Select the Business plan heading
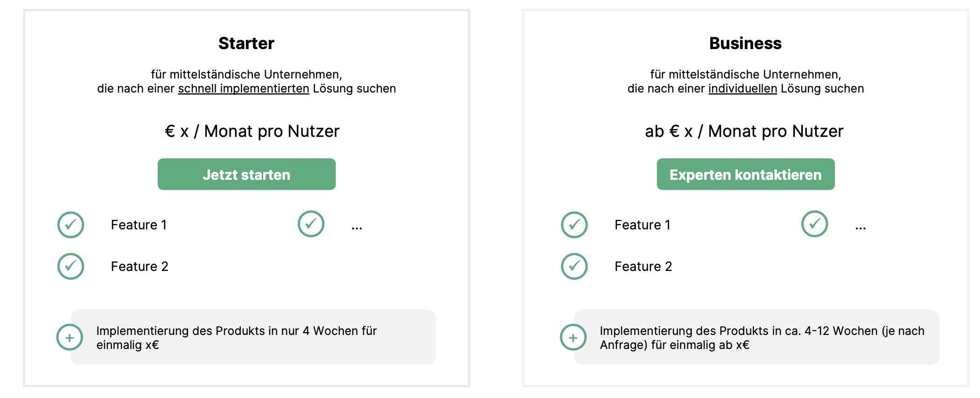The height and width of the screenshot is (398, 980). [x=745, y=43]
